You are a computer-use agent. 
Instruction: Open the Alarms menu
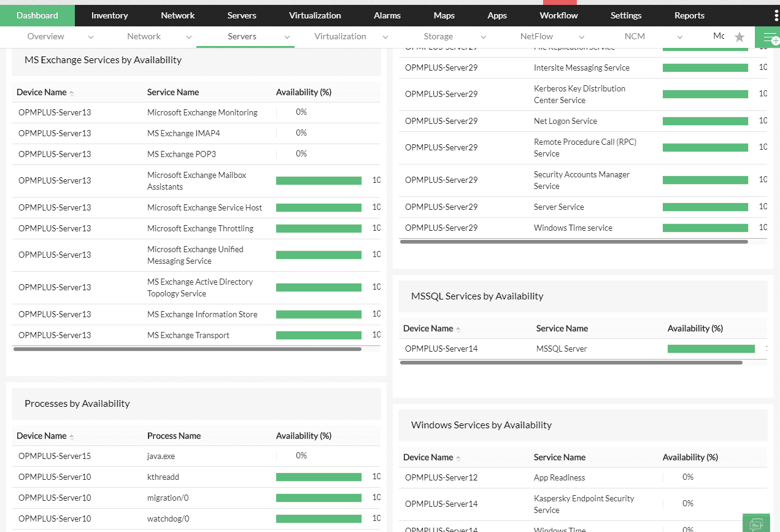(x=387, y=15)
